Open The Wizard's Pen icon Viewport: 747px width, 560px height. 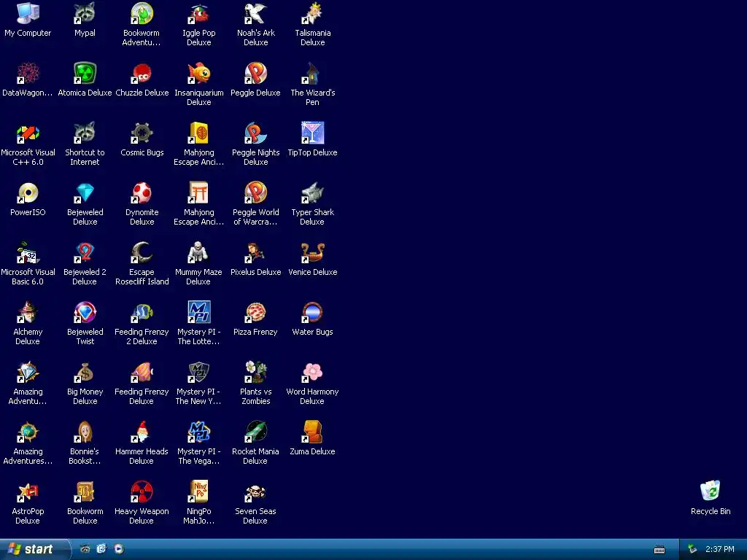click(x=312, y=74)
